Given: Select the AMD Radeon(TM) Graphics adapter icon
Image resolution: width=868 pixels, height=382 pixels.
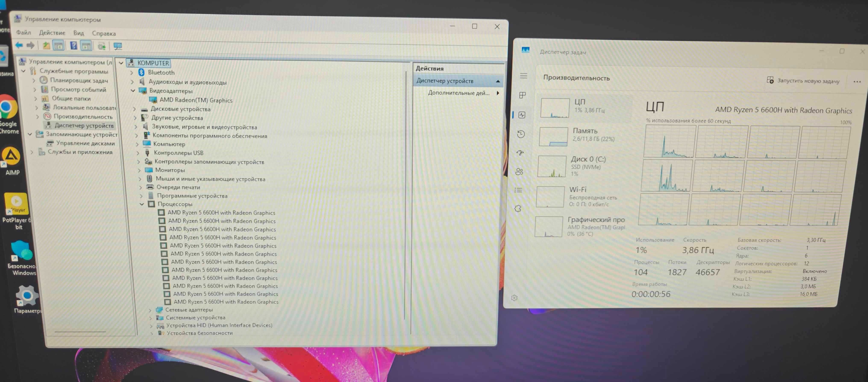Looking at the screenshot, I should pos(153,100).
